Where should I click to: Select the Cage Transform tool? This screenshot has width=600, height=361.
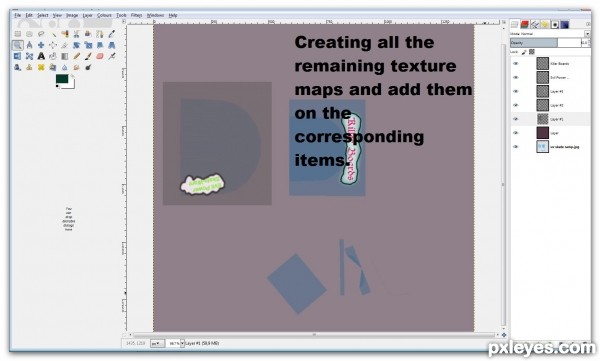coord(29,56)
